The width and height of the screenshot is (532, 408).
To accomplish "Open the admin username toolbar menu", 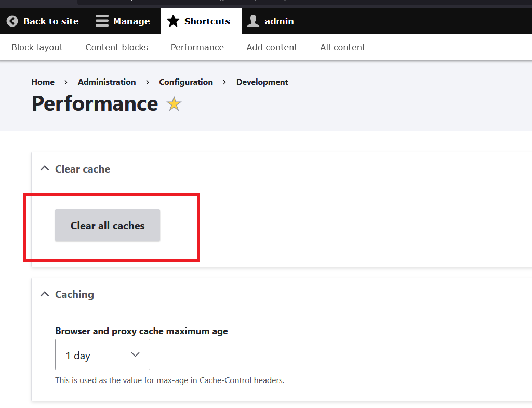I will point(279,21).
